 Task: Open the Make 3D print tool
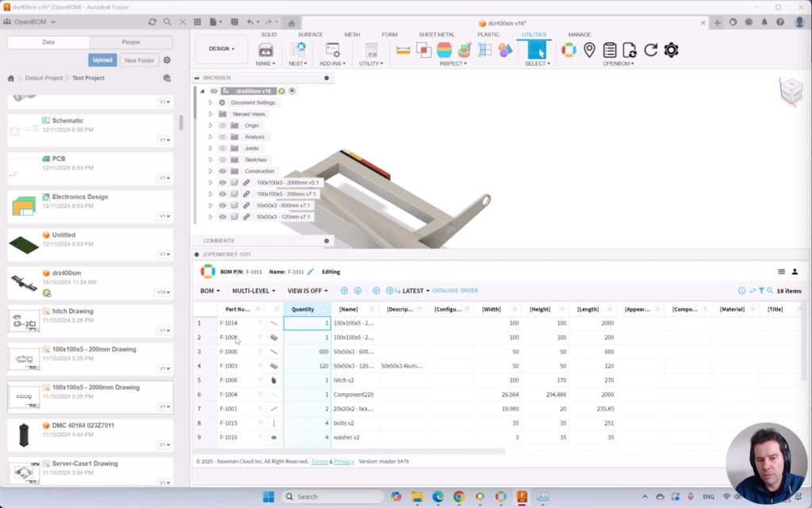point(266,50)
